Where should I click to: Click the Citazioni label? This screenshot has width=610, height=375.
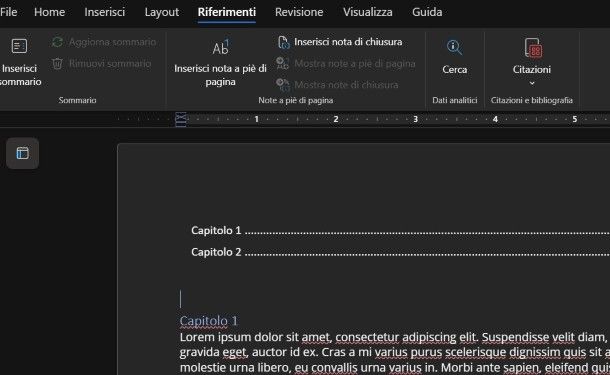point(531,69)
